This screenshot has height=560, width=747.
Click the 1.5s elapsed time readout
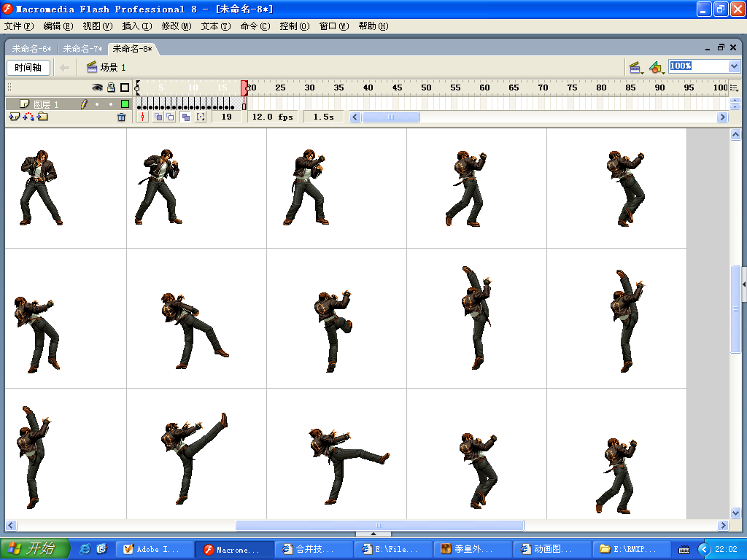coord(323,117)
